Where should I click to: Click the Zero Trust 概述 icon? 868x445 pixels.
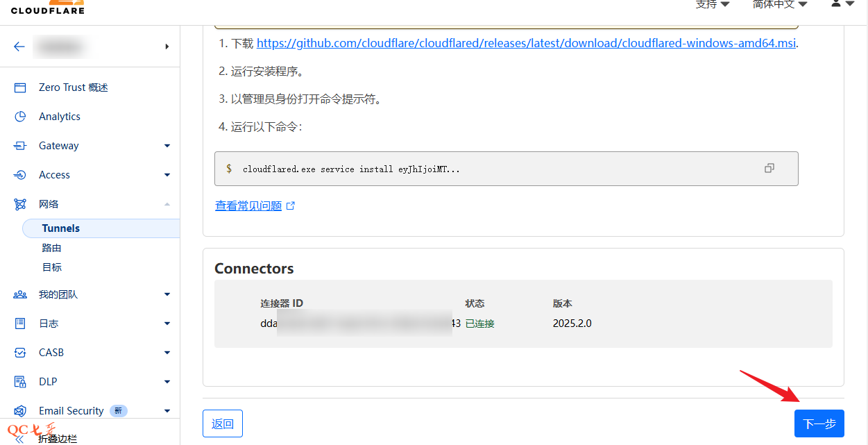coord(20,87)
